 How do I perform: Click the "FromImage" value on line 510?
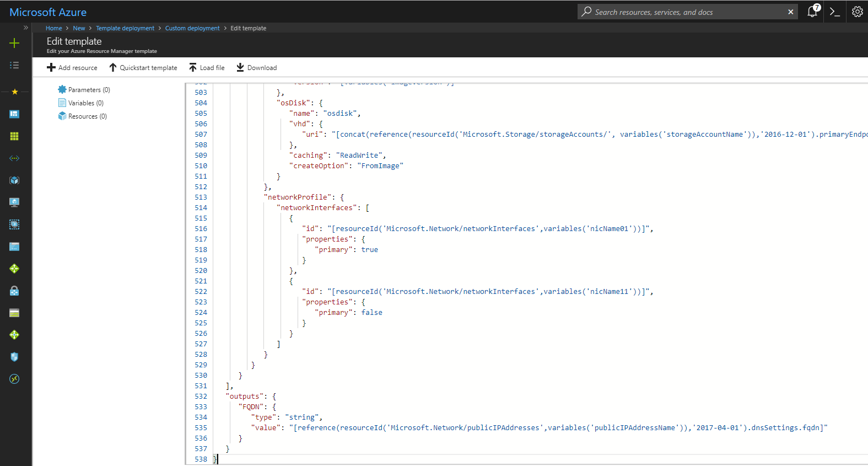tap(380, 166)
